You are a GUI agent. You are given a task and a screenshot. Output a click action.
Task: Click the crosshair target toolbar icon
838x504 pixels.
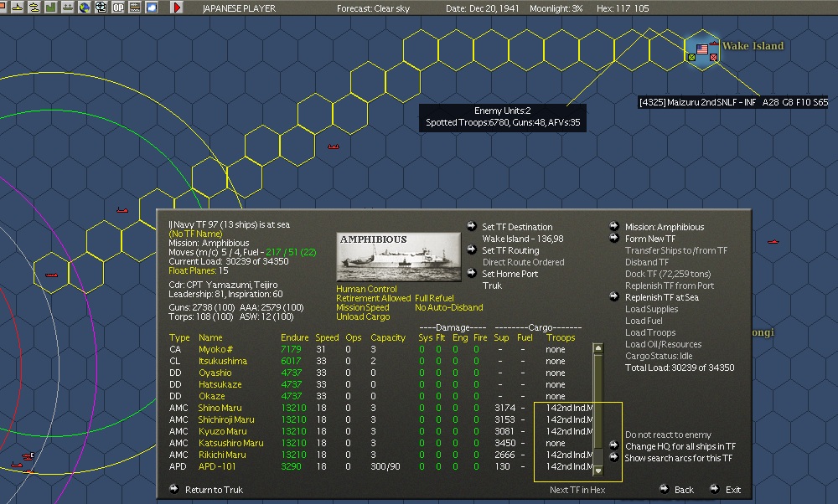pos(101,7)
